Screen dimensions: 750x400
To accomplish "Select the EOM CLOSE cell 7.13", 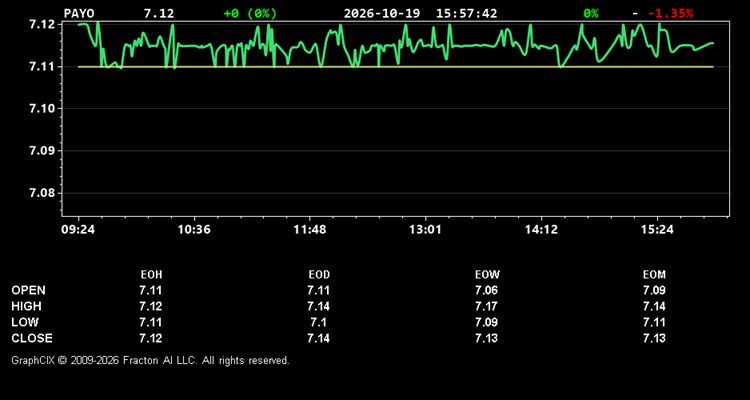I will pyautogui.click(x=654, y=338).
